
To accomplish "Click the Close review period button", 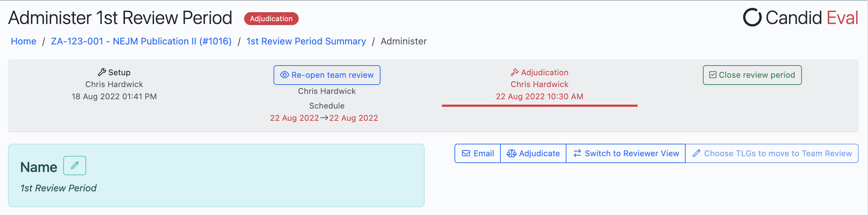I will tap(752, 75).
